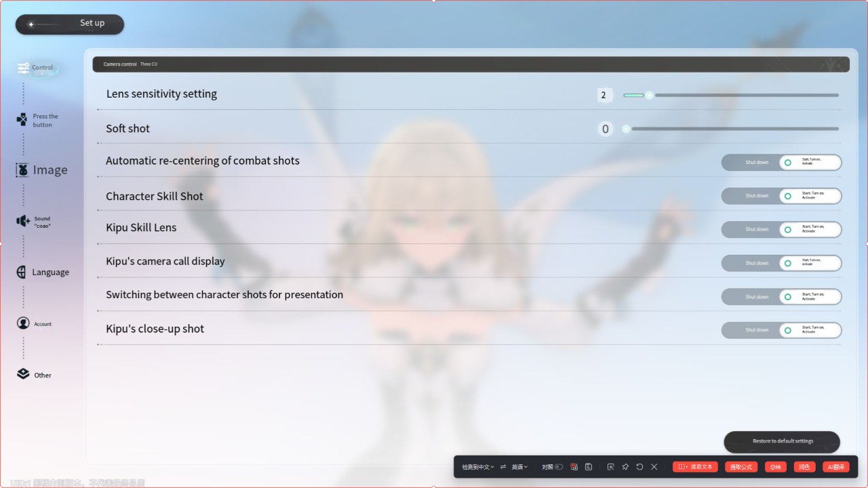Open the Image settings section

tap(42, 170)
